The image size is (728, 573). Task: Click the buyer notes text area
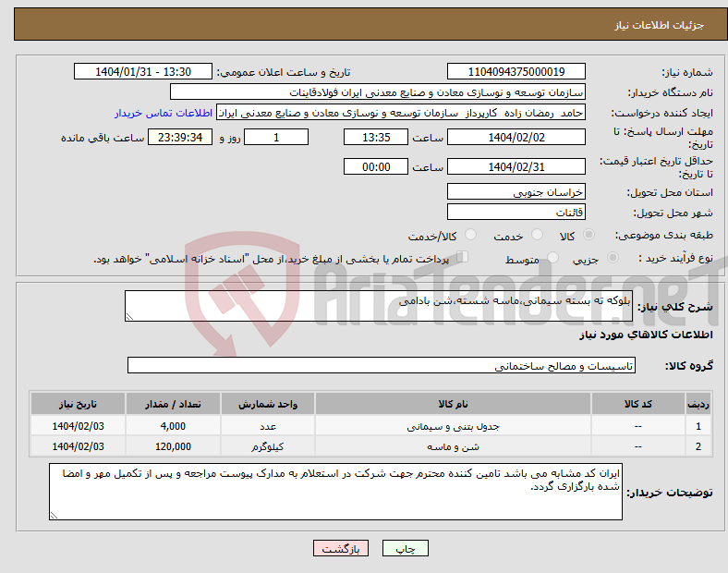click(x=335, y=492)
